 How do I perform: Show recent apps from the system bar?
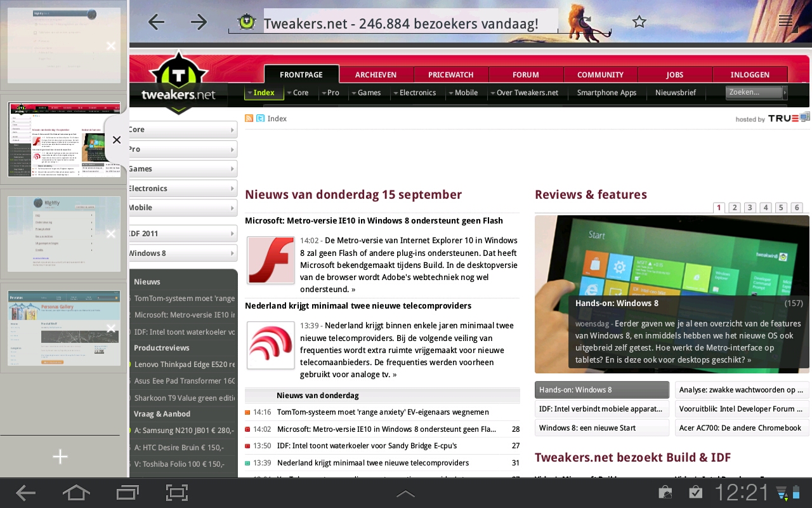click(x=128, y=493)
